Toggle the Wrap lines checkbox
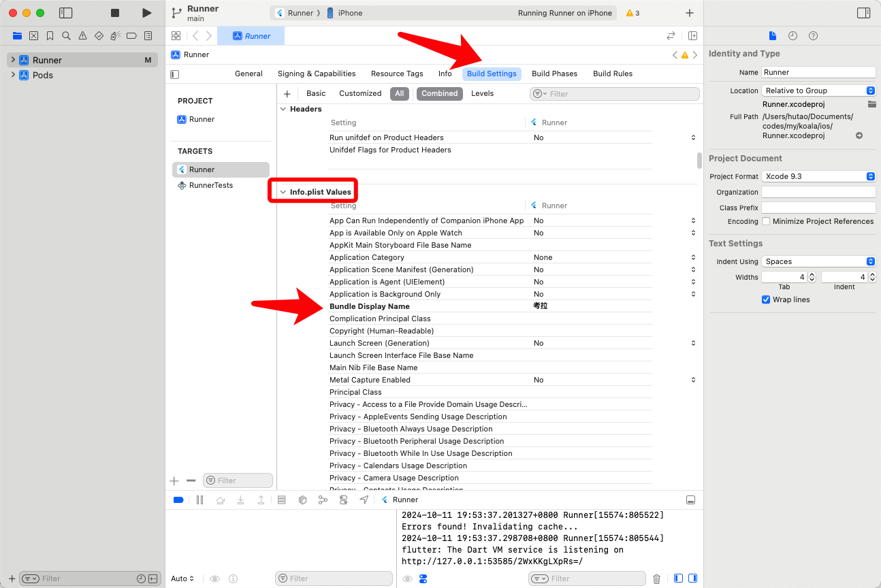 (766, 299)
